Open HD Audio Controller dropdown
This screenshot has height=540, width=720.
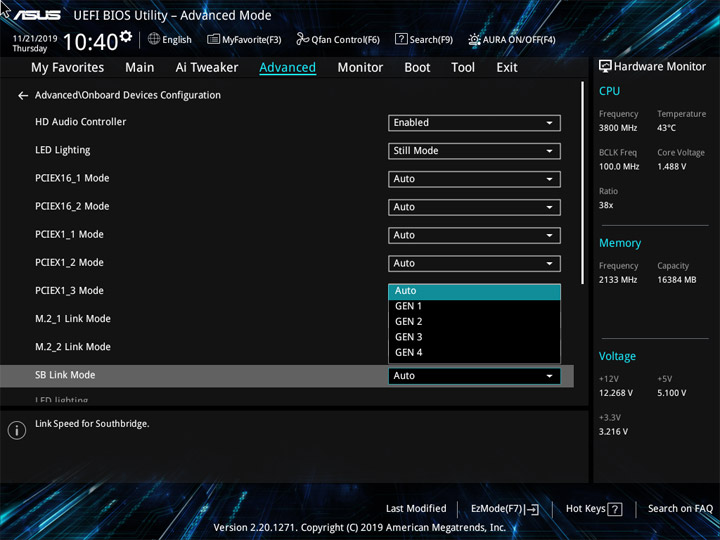pos(474,123)
